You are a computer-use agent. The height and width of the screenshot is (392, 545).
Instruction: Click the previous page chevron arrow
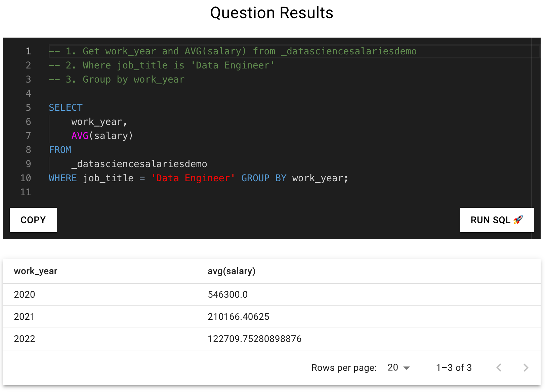(x=499, y=367)
